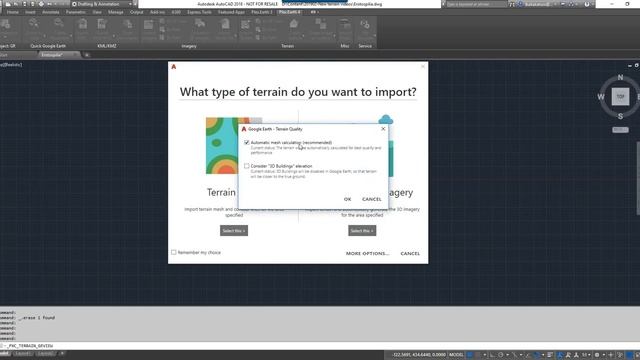Image resolution: width=640 pixels, height=360 pixels.
Task: Select the Layout1 tab at bottom
Action: (23, 353)
